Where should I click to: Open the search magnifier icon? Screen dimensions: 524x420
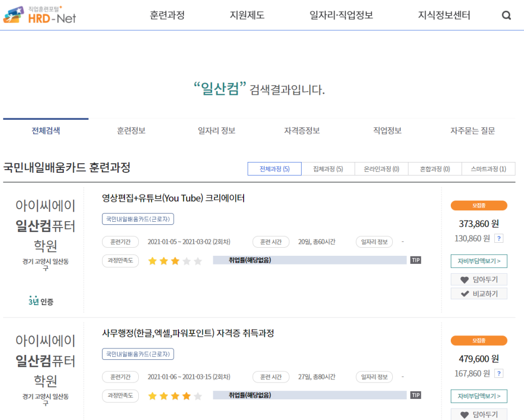506,15
